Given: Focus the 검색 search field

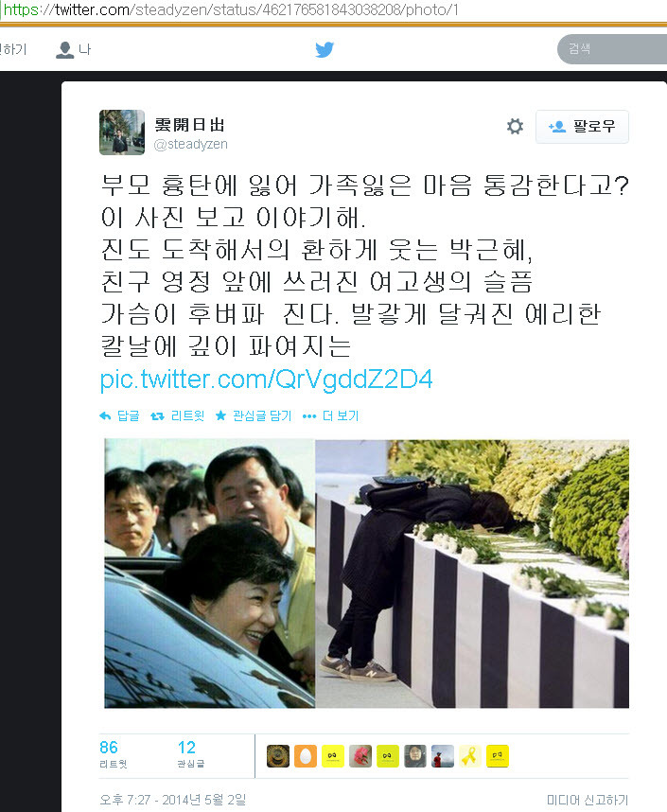Looking at the screenshot, I should point(612,49).
